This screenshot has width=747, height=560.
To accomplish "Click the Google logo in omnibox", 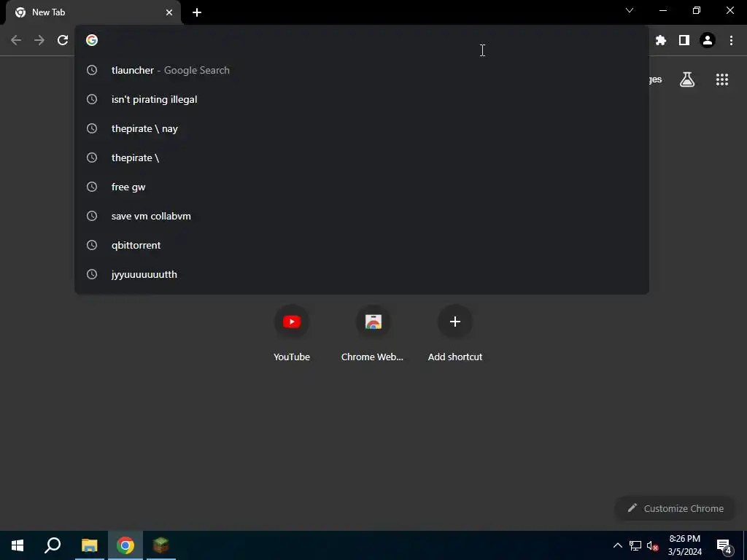I will coord(92,40).
